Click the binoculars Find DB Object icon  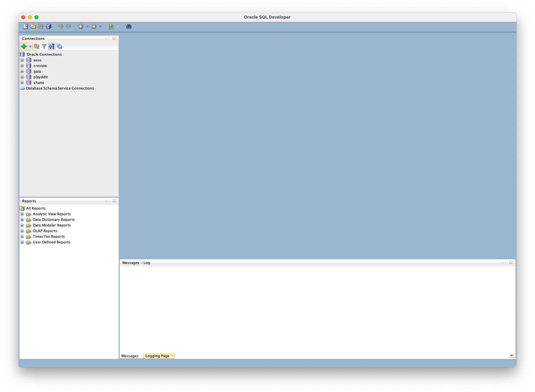point(129,27)
